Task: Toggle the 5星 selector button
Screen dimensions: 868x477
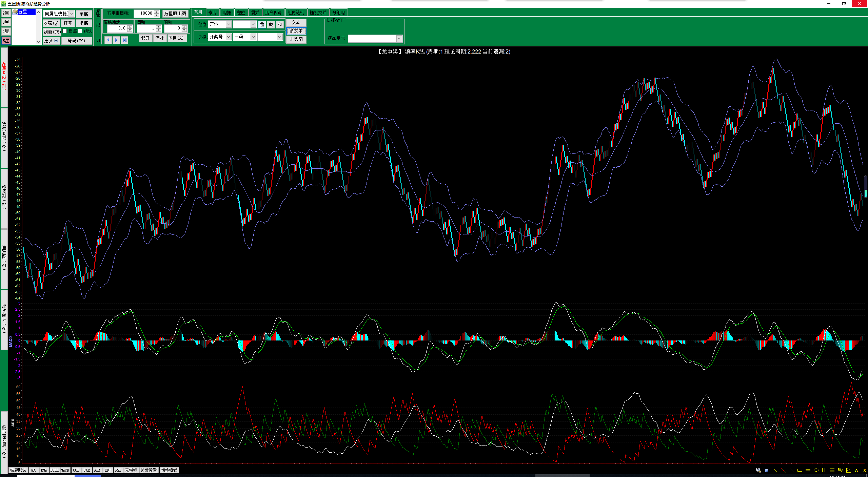Action: 6,41
